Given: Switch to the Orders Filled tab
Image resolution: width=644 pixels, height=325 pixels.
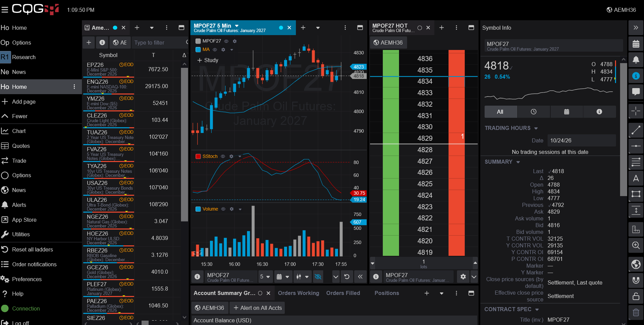Looking at the screenshot, I should [x=343, y=293].
